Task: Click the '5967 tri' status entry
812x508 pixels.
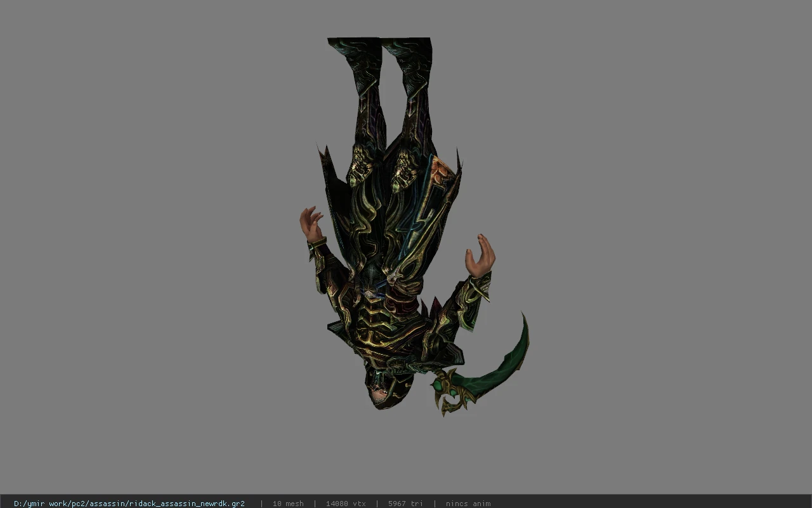Action: pos(405,504)
